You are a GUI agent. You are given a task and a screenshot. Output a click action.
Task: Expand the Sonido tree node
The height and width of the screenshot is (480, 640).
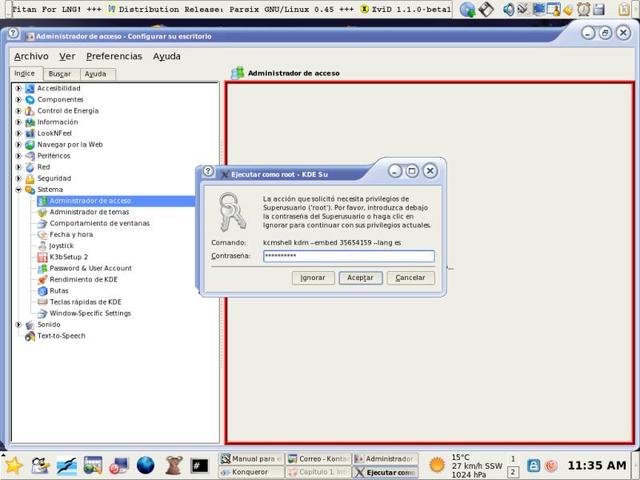(18, 324)
